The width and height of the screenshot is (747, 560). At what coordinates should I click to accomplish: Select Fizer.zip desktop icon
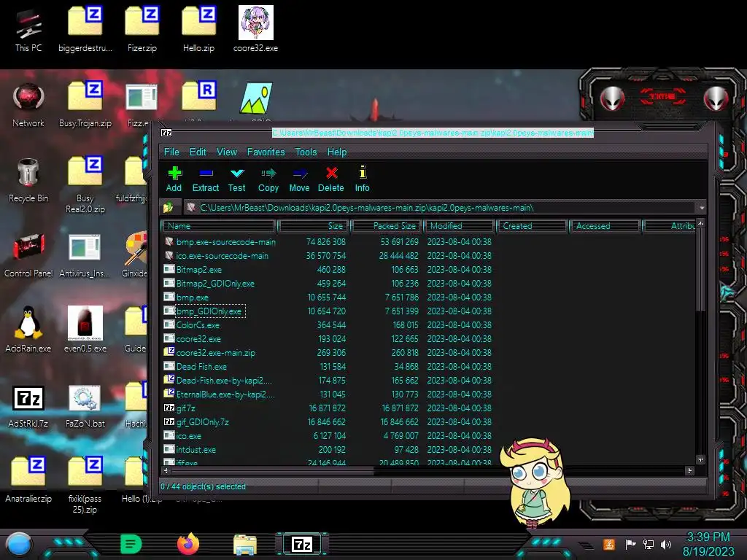(x=142, y=29)
